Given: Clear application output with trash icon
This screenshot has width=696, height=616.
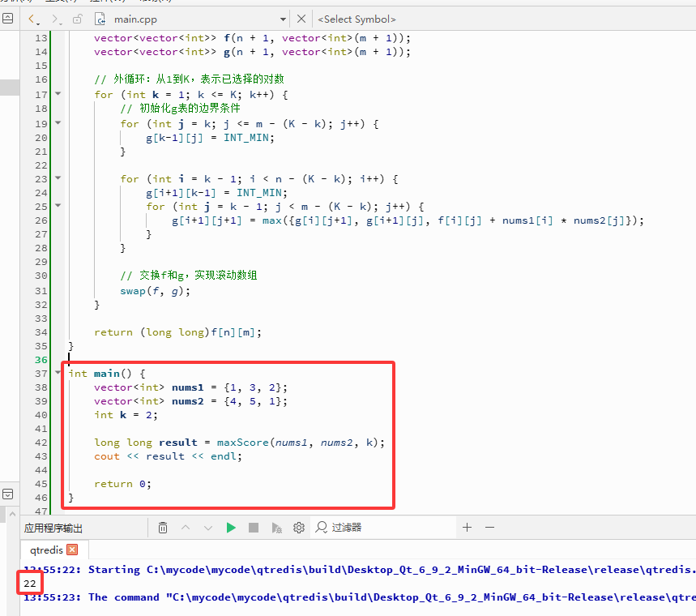Looking at the screenshot, I should click(x=163, y=528).
